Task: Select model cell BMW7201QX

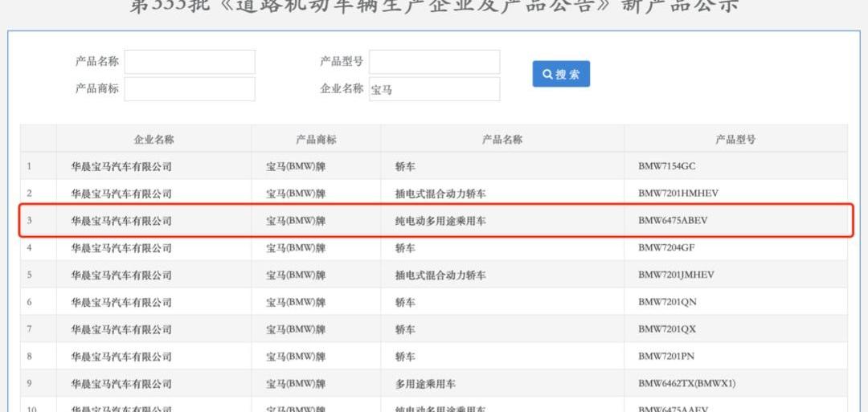Action: point(667,329)
